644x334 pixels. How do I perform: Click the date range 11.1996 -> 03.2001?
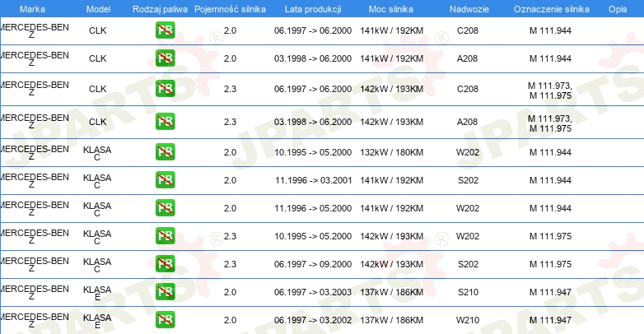pyautogui.click(x=314, y=180)
